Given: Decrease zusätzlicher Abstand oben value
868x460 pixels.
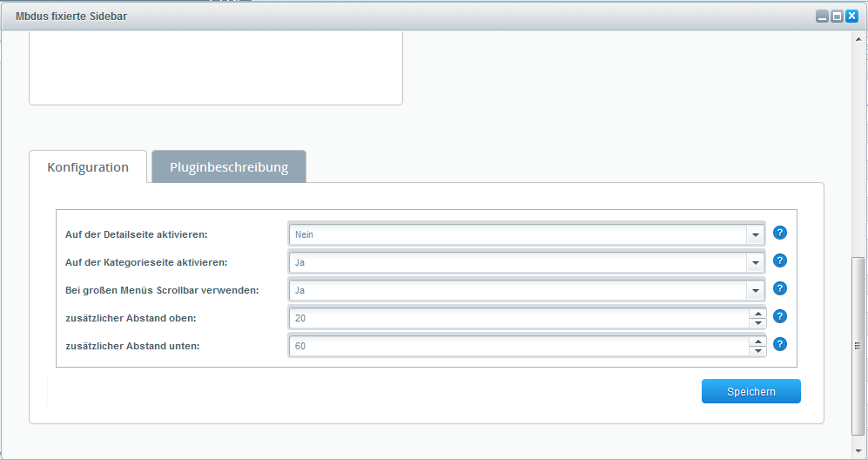Looking at the screenshot, I should [x=757, y=323].
